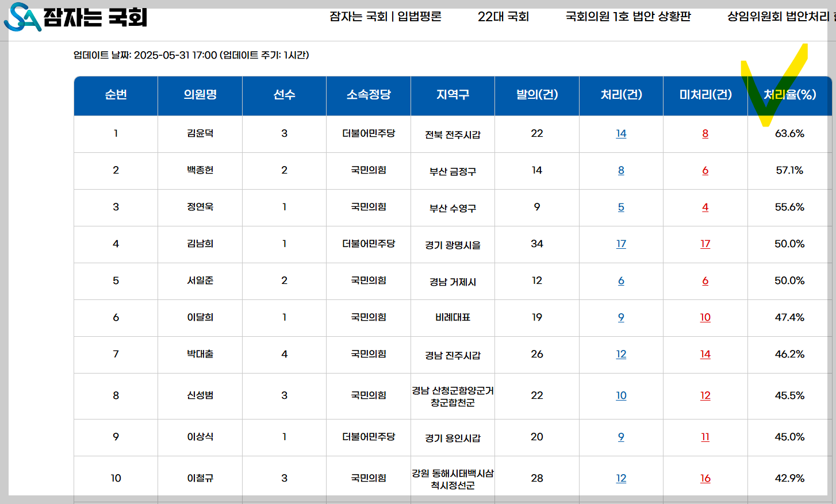Sort by the 순번 column header
Viewport: 836px width, 504px height.
[x=116, y=95]
